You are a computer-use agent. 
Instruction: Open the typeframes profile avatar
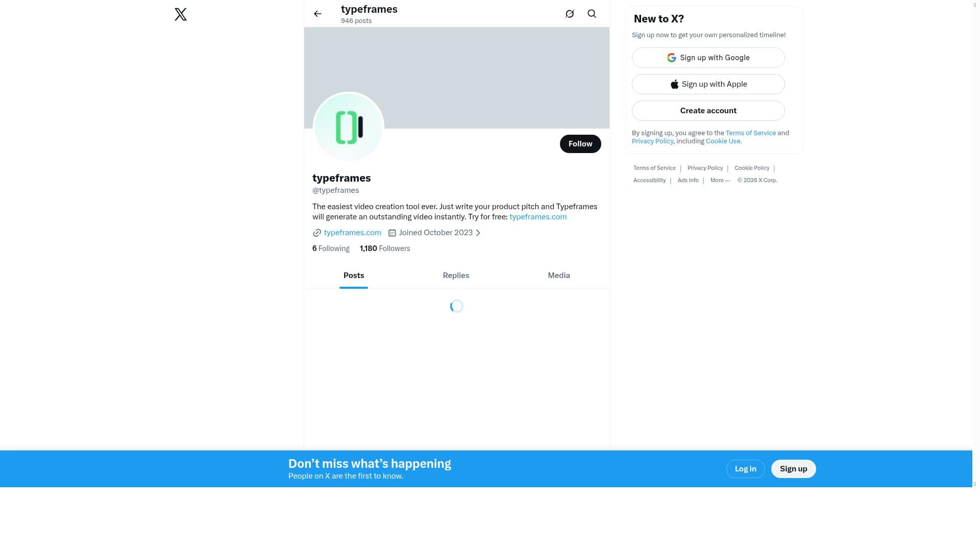[x=349, y=127]
